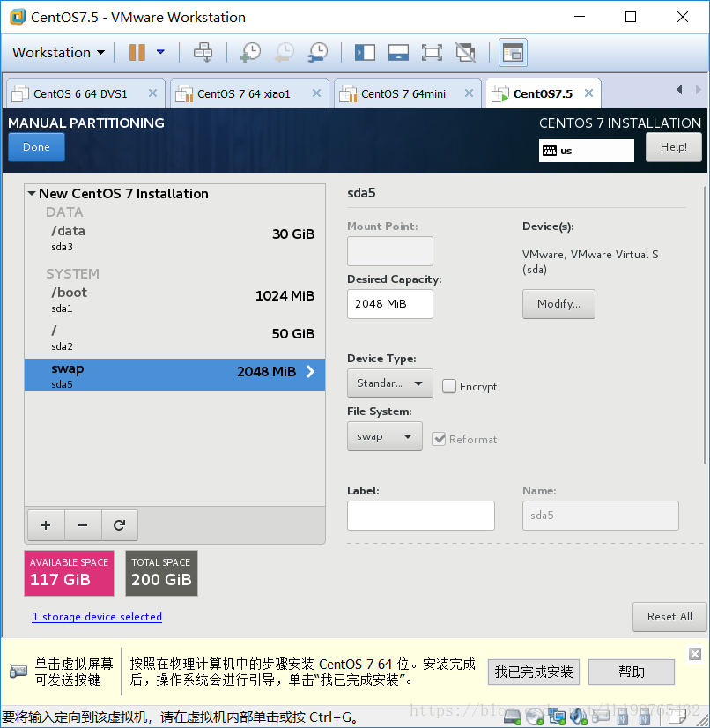
Task: Click the Total Space 200 GiB box
Action: pos(161,574)
